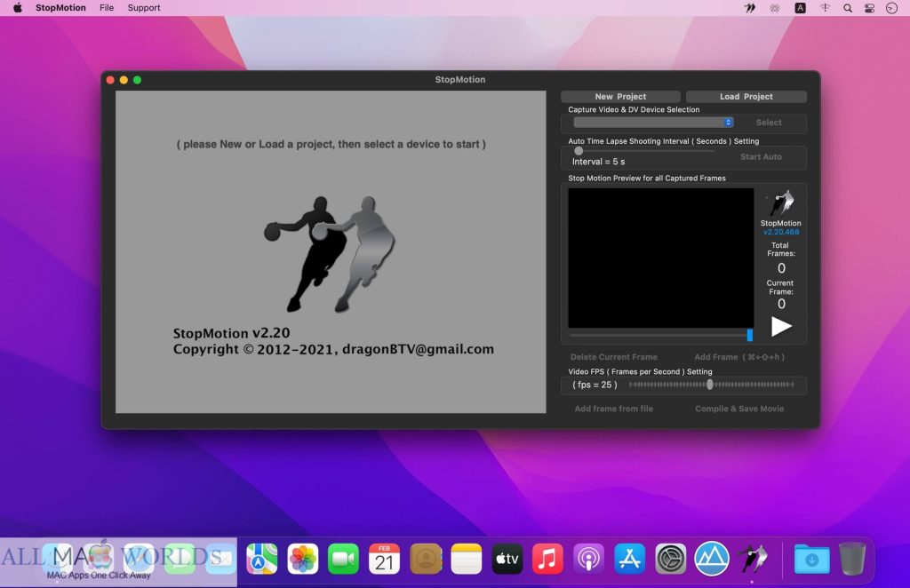Open FaceTime from the dock
The height and width of the screenshot is (588, 910).
coord(344,559)
